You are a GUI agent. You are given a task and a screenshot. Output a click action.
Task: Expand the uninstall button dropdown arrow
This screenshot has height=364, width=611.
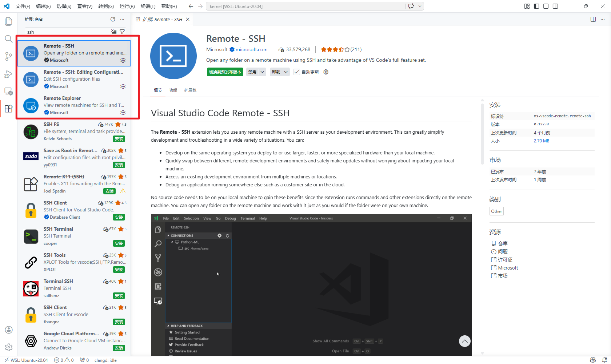[286, 72]
